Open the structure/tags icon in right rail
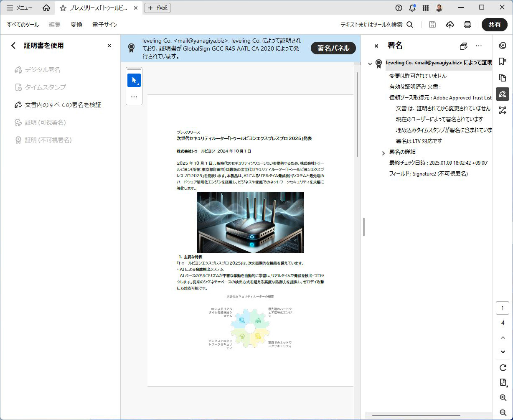Viewport: 513px width, 420px height. click(503, 110)
